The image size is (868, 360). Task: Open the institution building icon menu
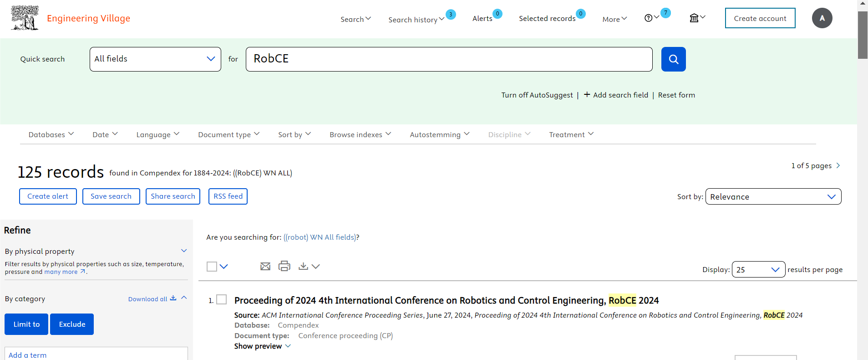tap(694, 18)
